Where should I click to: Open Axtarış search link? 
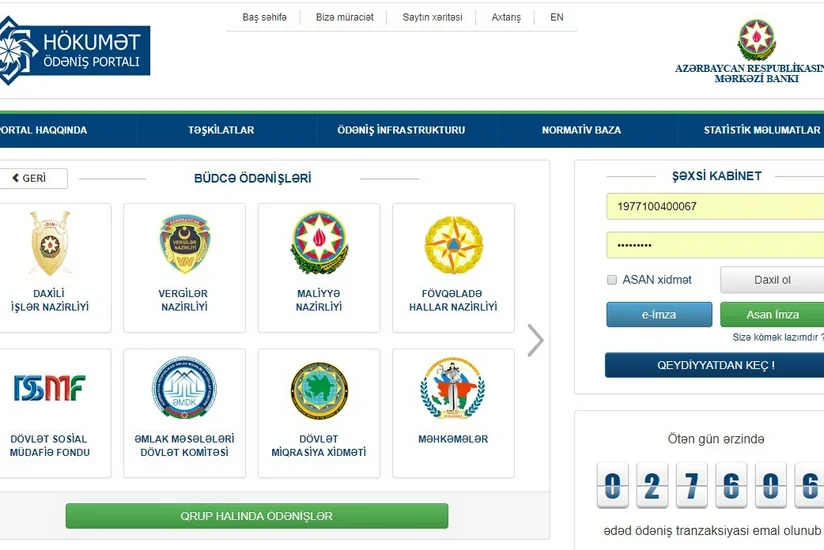point(506,17)
